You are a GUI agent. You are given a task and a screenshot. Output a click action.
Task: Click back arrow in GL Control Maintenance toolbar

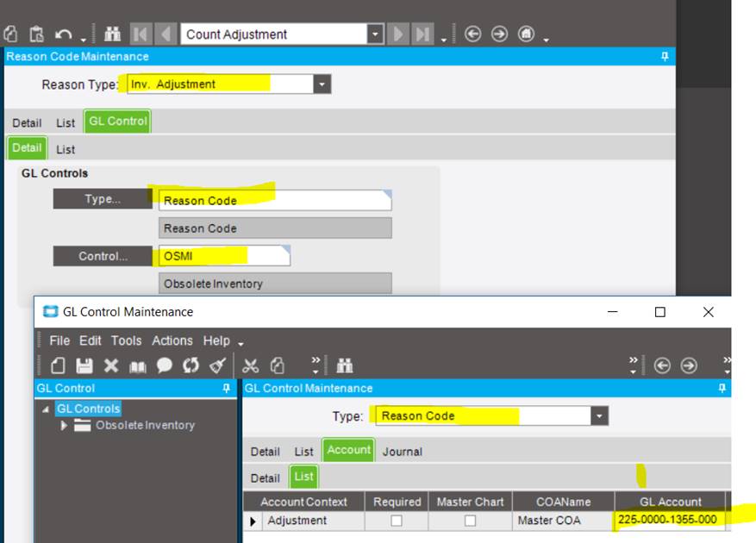tap(662, 365)
